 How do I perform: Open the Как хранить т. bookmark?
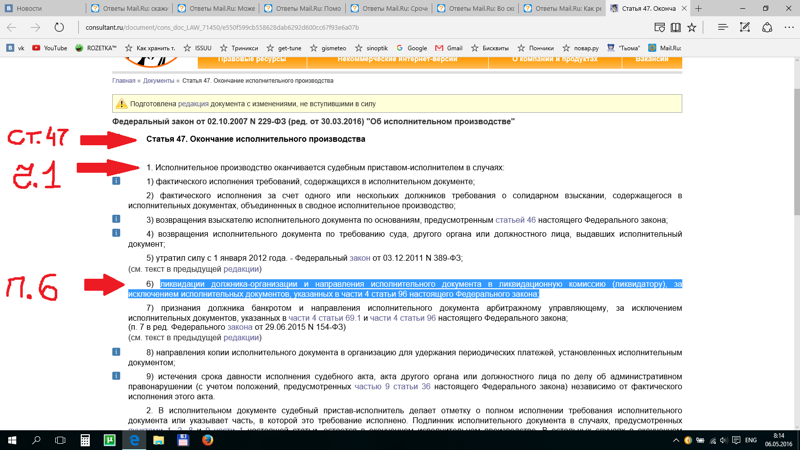(x=150, y=48)
